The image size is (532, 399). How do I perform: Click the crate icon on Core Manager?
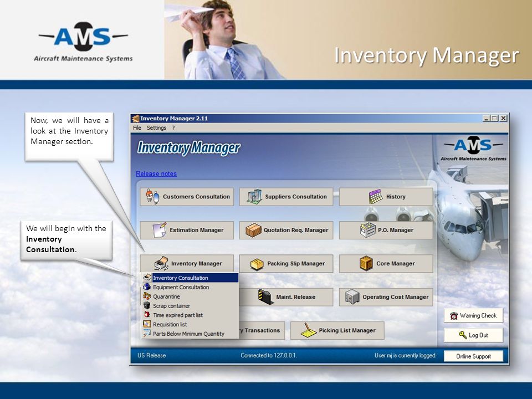pos(366,264)
